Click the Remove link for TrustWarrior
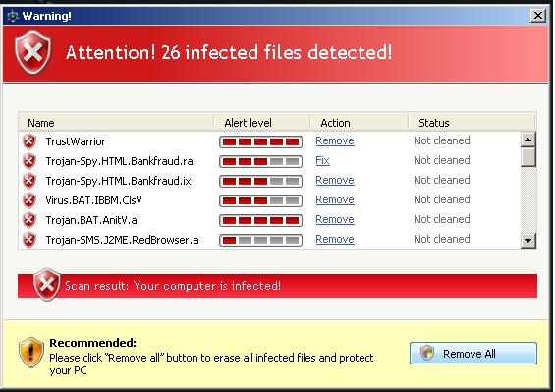 (335, 140)
